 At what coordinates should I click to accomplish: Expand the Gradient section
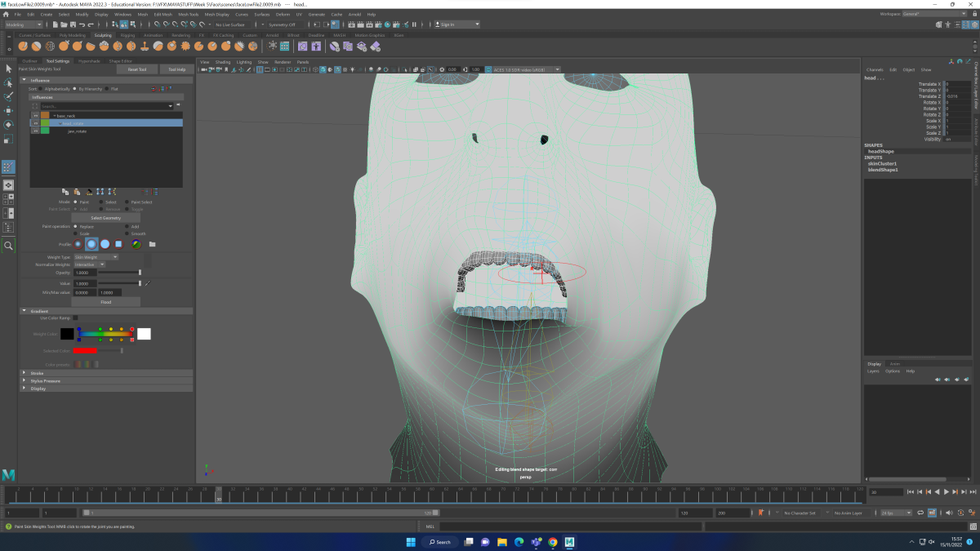coord(24,311)
